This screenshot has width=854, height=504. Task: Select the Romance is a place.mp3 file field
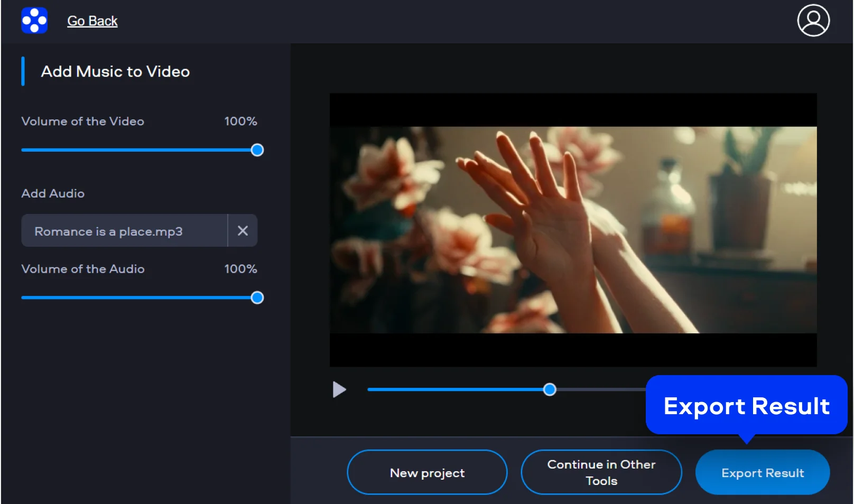tap(124, 231)
